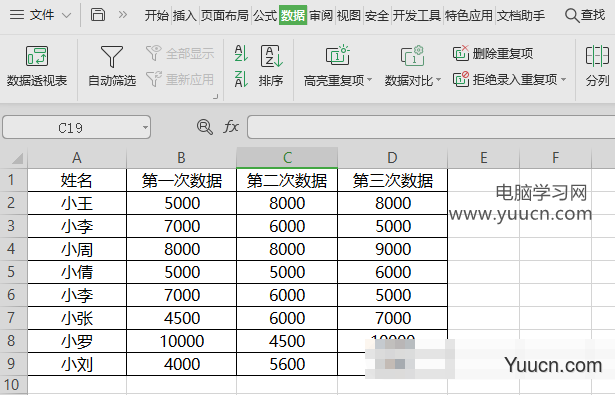The image size is (615, 395).
Task: Open the 视图 tab
Action: (x=349, y=16)
